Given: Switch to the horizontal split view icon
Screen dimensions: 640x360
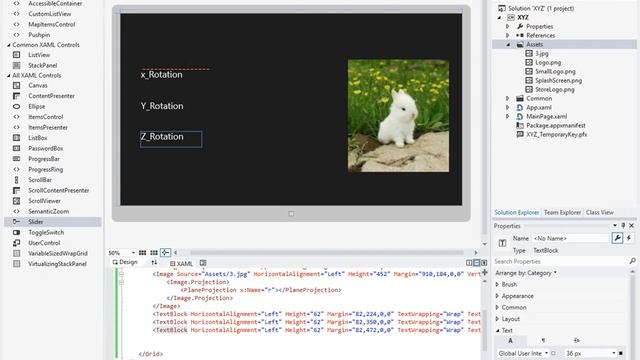Looking at the screenshot, I should pos(476,263).
